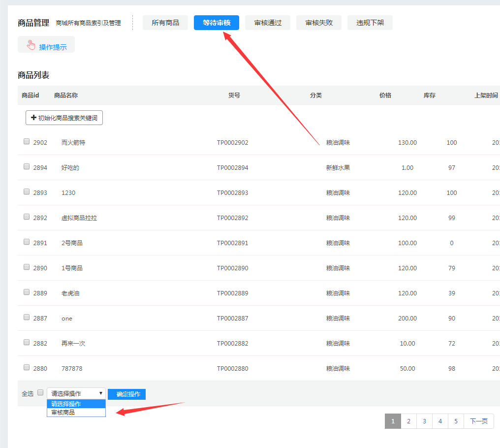Tick the checkbox for product 2894

coord(27,166)
